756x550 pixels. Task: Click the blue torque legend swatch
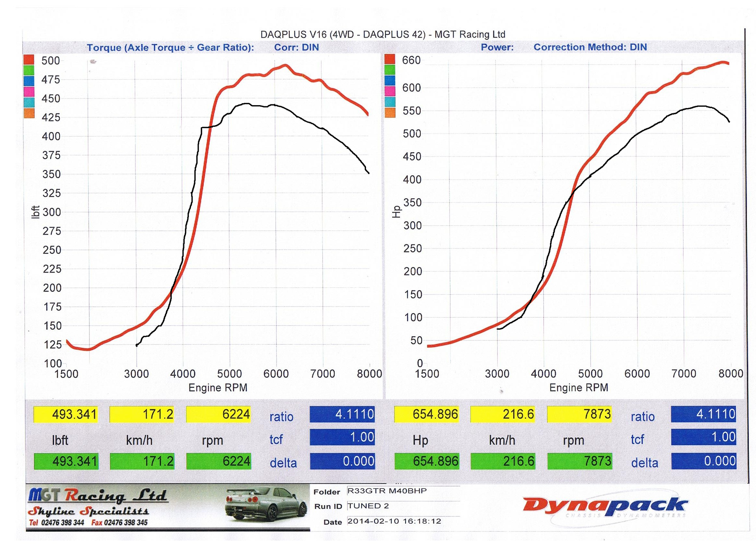click(x=29, y=81)
